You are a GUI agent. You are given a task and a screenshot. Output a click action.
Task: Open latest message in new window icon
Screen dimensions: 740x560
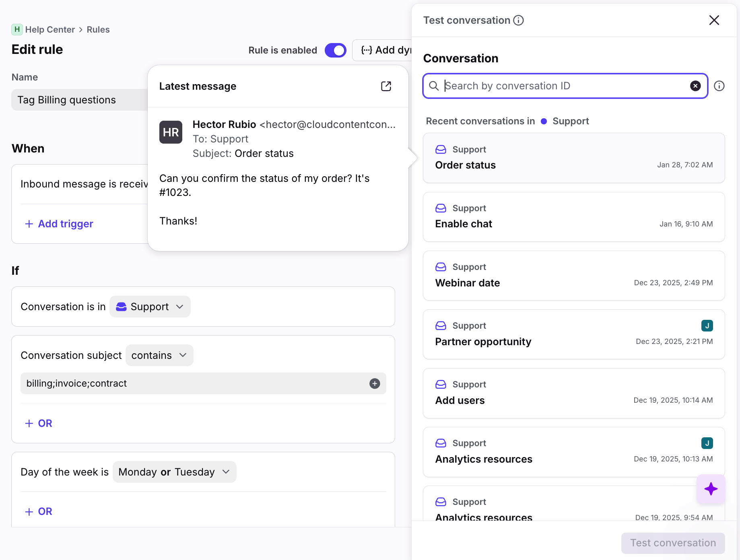pyautogui.click(x=386, y=86)
